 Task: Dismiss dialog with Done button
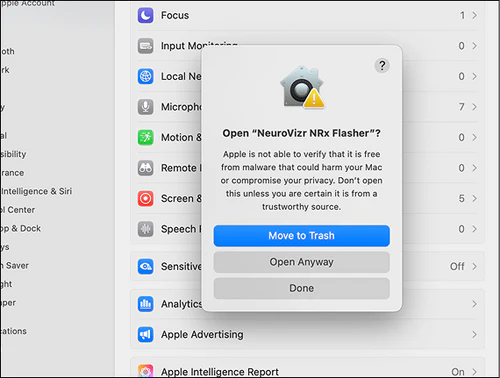(x=302, y=288)
